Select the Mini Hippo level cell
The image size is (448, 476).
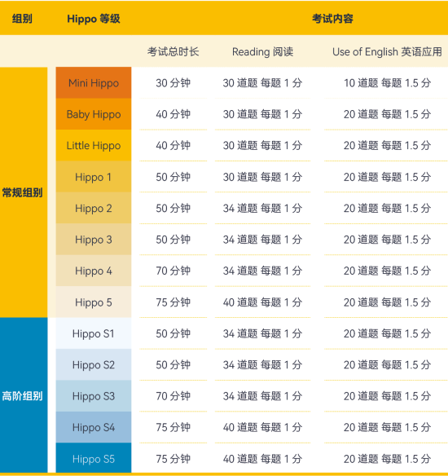[x=94, y=83]
